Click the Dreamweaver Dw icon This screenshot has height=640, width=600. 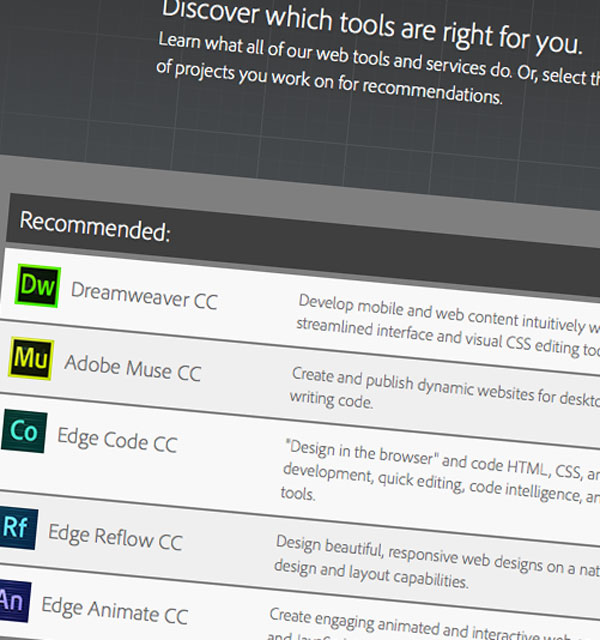tap(38, 286)
